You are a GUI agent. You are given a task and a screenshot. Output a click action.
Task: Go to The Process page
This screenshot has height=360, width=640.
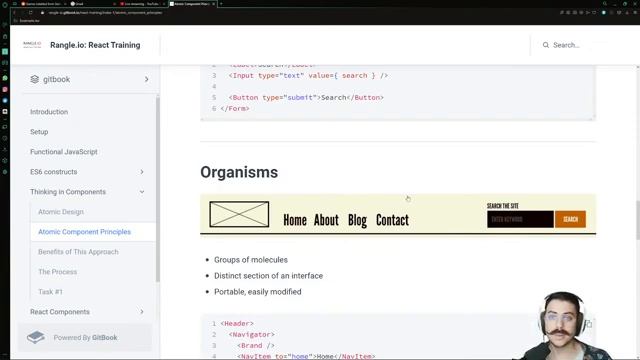point(58,272)
